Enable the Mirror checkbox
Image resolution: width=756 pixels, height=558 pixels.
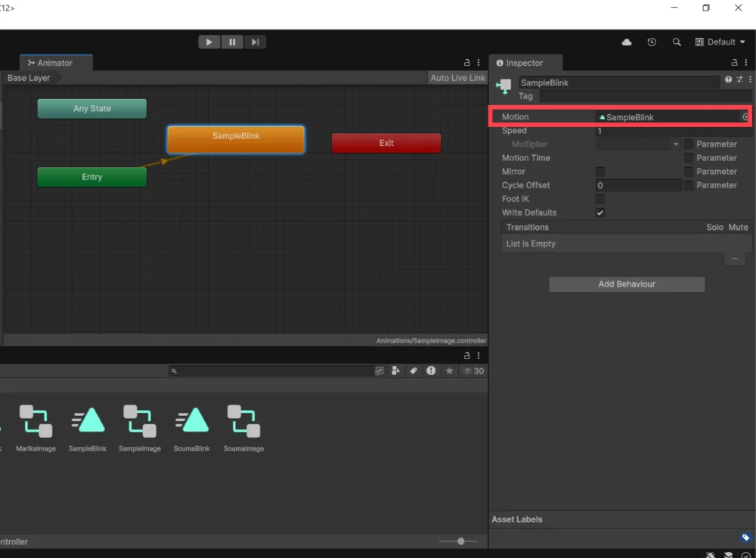600,172
